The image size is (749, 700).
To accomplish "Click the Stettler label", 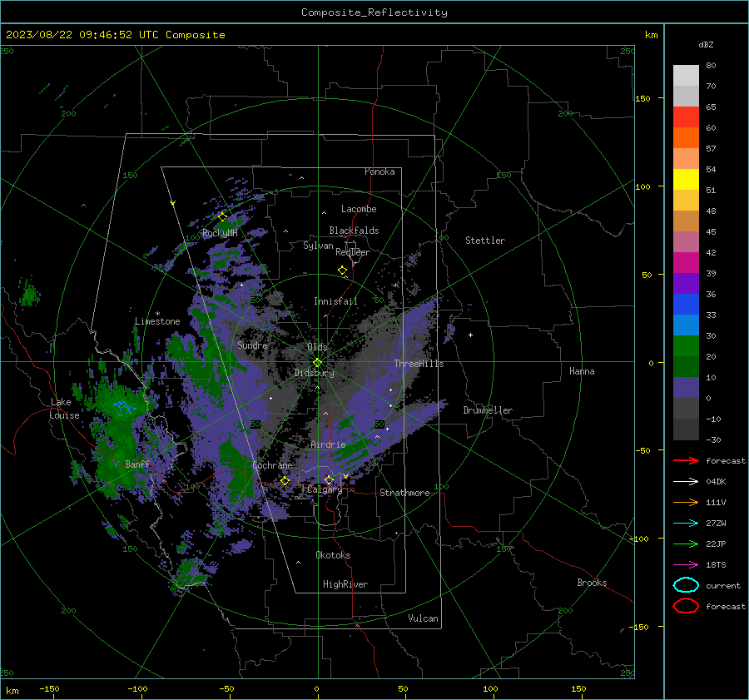I will click(x=485, y=241).
